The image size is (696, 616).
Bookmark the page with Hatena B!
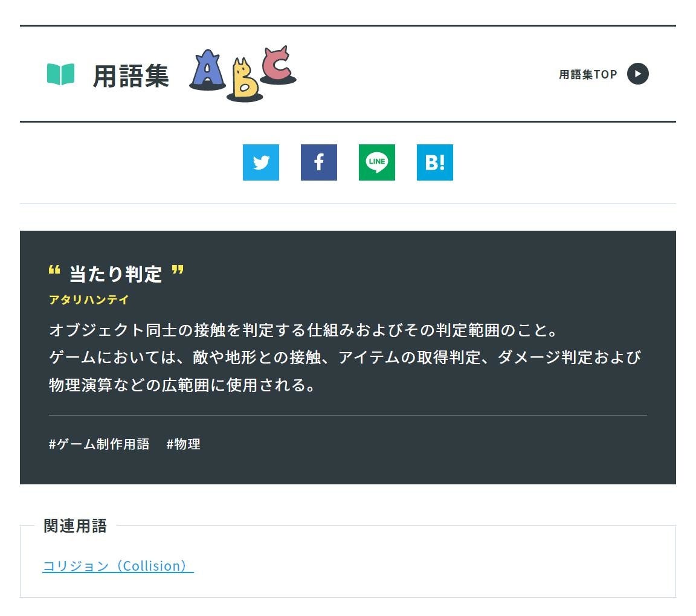[x=435, y=162]
